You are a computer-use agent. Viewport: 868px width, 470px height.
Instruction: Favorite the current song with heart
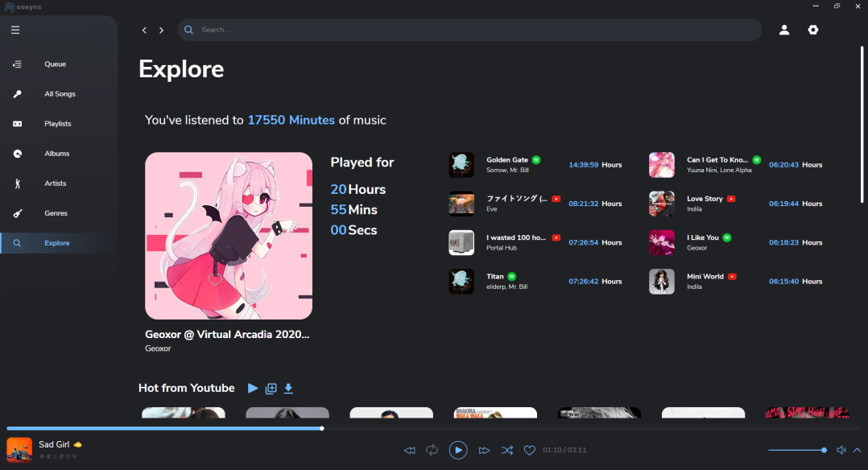530,450
